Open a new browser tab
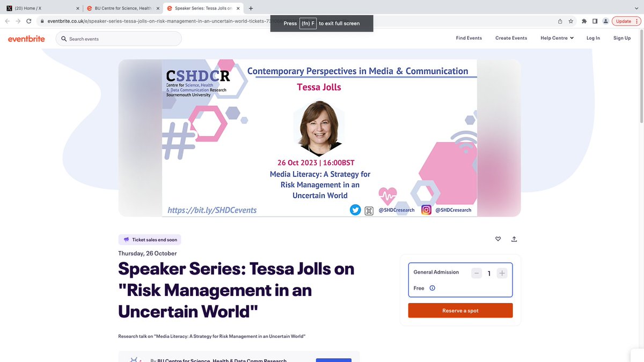The image size is (644, 362). tap(251, 8)
